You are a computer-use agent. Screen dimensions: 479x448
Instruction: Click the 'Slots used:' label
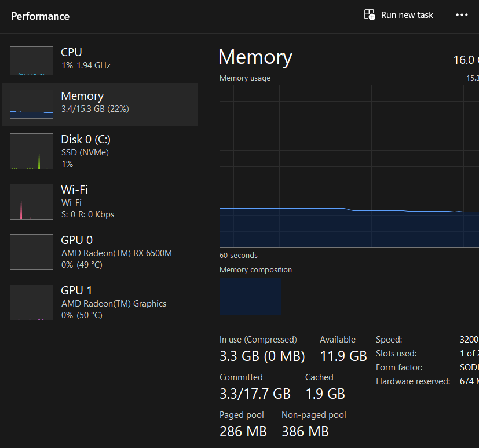[x=396, y=354]
